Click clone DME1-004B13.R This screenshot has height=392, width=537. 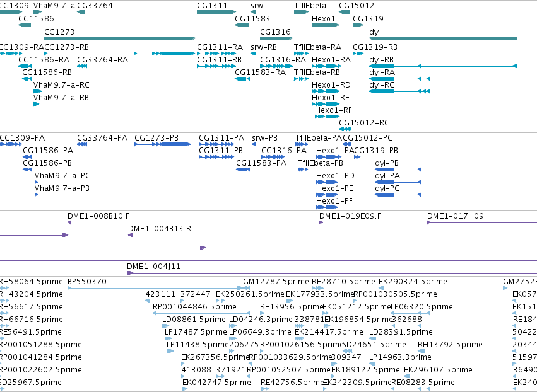[131, 235]
